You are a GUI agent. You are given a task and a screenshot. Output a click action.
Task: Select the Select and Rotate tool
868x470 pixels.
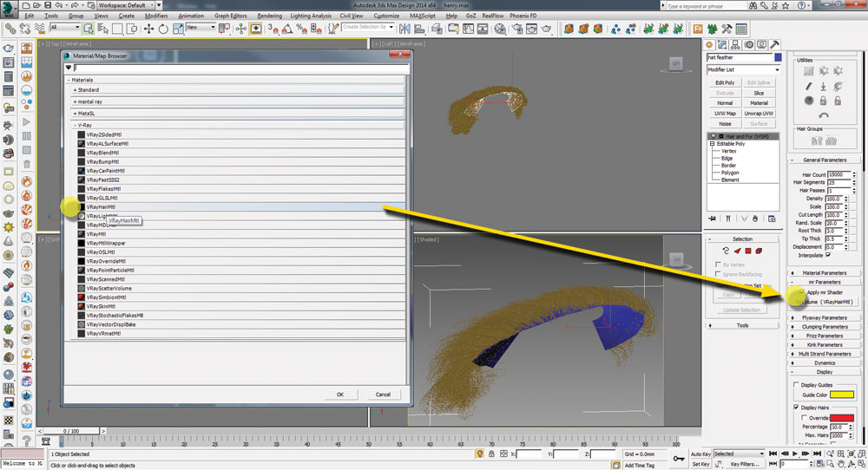click(163, 29)
